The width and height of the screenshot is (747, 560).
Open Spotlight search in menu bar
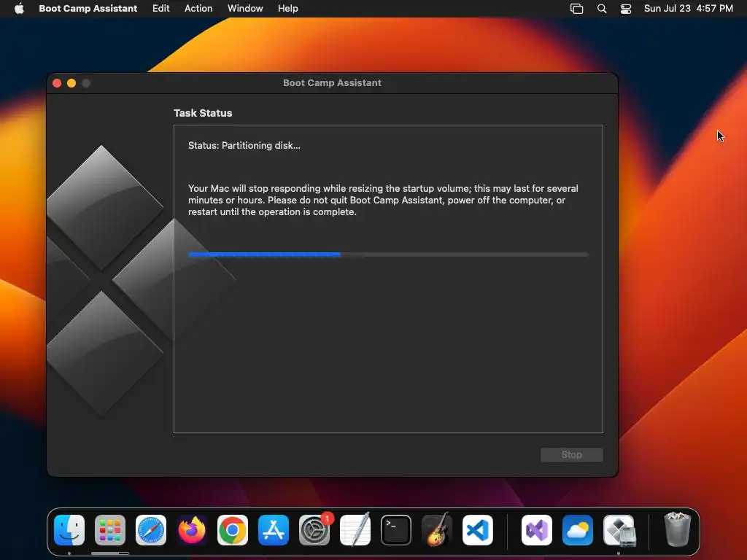pos(602,9)
